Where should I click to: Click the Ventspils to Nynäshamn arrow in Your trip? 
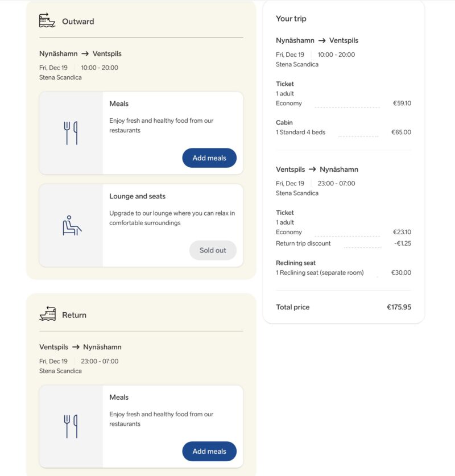[312, 169]
